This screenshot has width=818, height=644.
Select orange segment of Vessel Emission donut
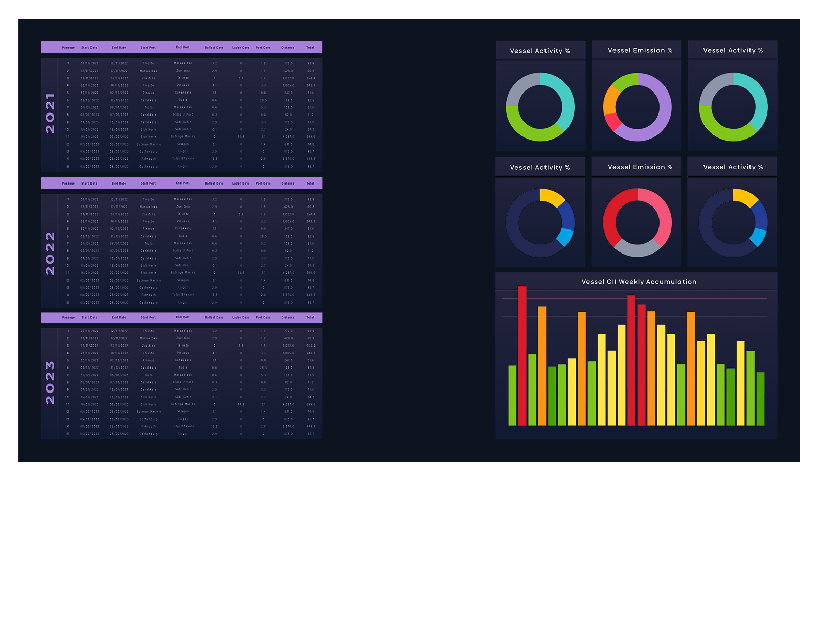click(610, 100)
